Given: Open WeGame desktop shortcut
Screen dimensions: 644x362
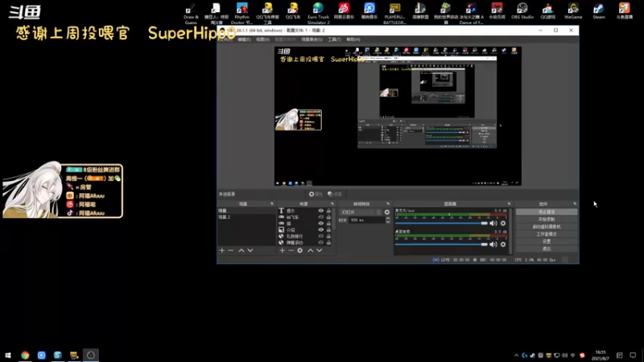Looking at the screenshot, I should point(573,11).
